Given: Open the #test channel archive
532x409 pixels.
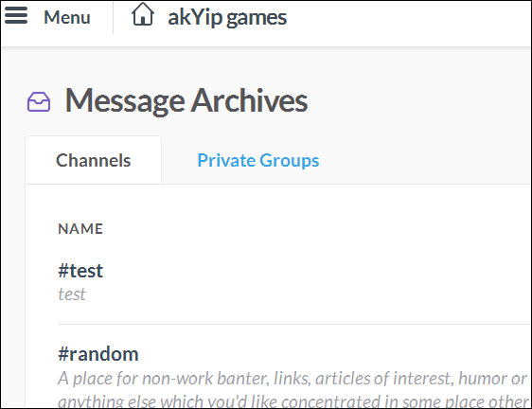Looking at the screenshot, I should (80, 271).
